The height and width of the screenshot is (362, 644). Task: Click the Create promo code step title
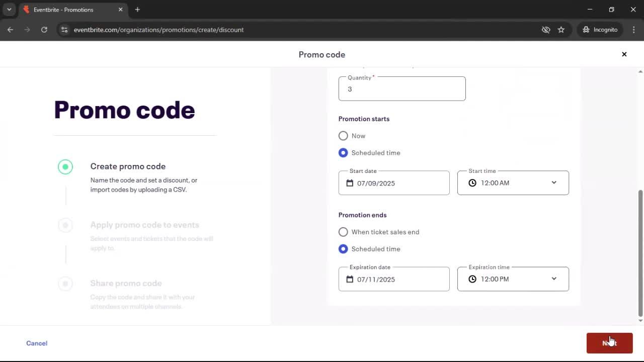[x=128, y=166]
